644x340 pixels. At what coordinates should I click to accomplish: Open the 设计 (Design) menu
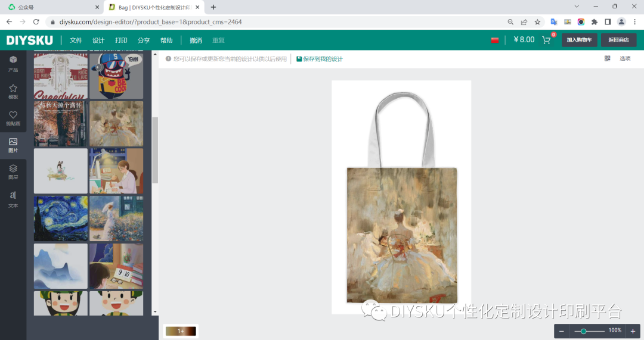98,40
